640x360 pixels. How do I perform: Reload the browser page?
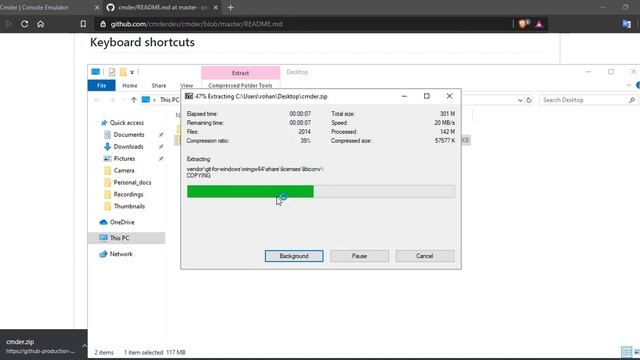(24, 24)
